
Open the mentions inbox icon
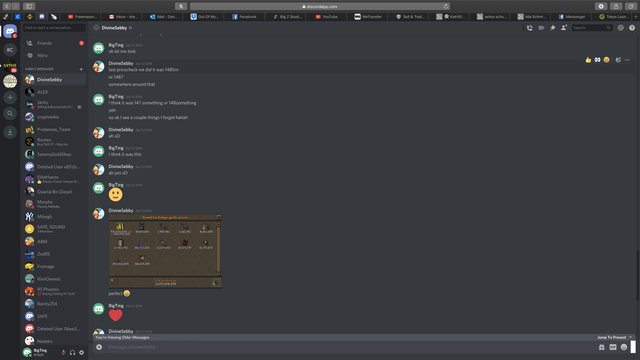tap(620, 28)
